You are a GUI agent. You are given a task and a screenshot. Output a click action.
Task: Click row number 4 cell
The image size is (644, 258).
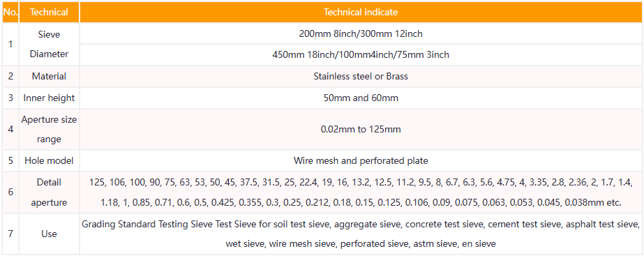tap(10, 129)
